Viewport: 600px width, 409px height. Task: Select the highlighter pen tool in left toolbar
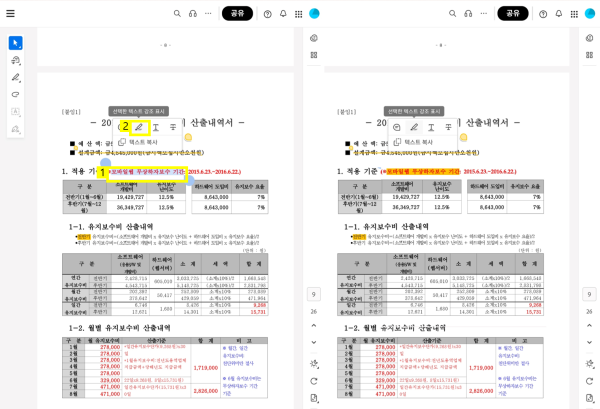pyautogui.click(x=15, y=77)
